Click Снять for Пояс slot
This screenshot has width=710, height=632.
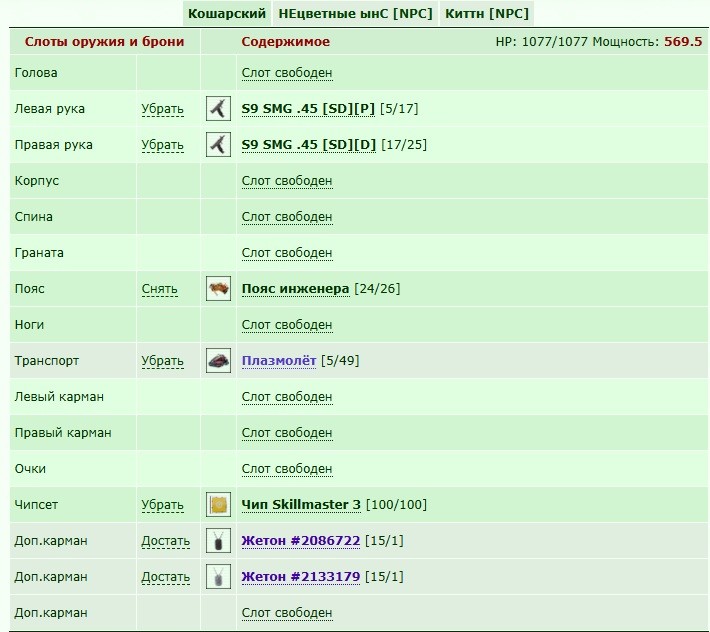[x=159, y=289]
